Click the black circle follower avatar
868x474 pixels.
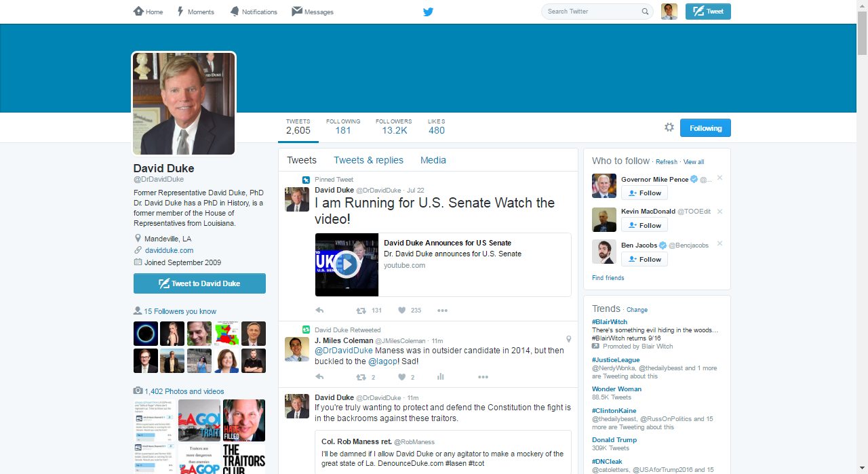(x=146, y=334)
